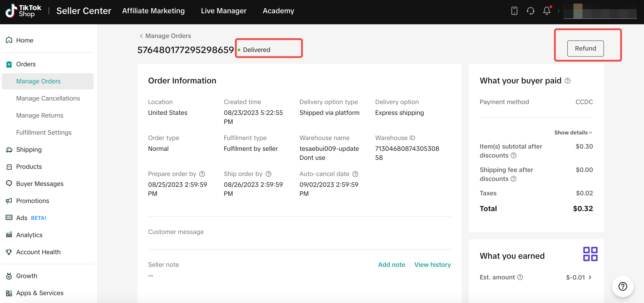Open Affiliate Marketing in top navigation

(153, 11)
